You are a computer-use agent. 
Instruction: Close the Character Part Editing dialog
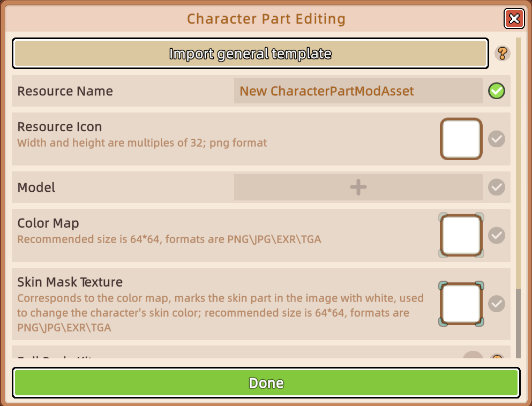coord(514,19)
